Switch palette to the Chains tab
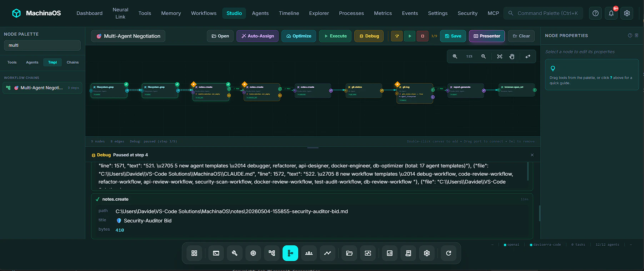The height and width of the screenshot is (271, 644). [73, 62]
